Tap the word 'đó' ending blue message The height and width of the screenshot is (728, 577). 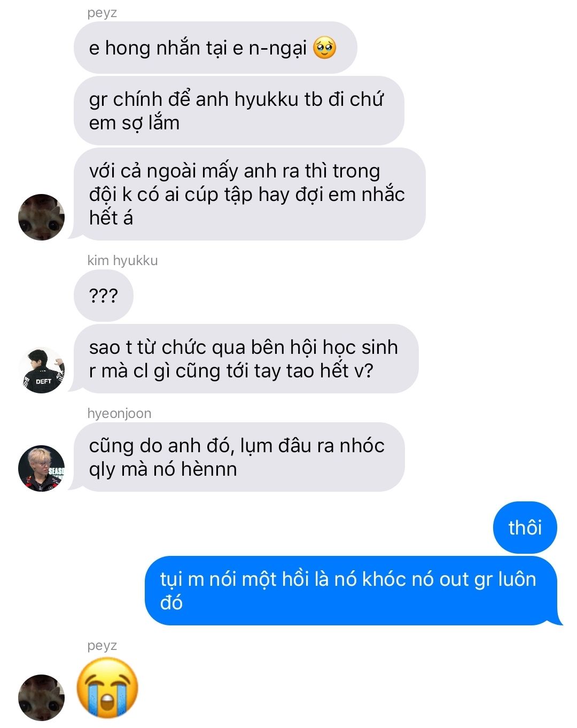pos(171,602)
